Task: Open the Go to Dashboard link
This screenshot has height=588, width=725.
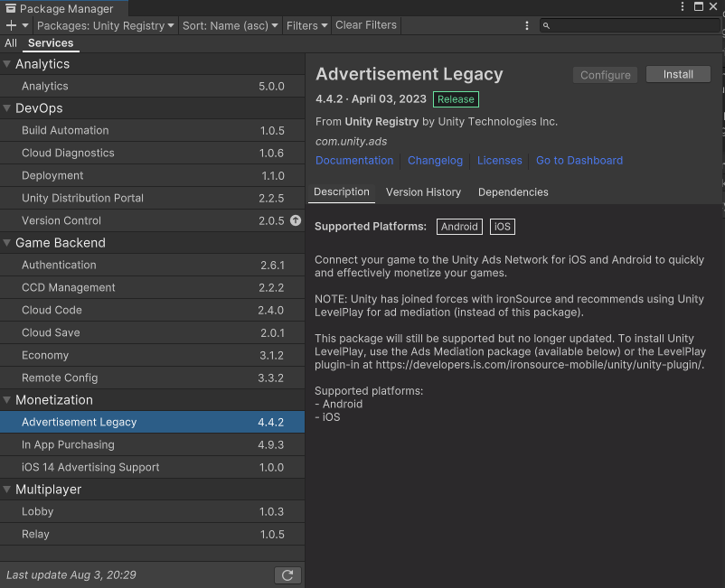Action: 579,161
